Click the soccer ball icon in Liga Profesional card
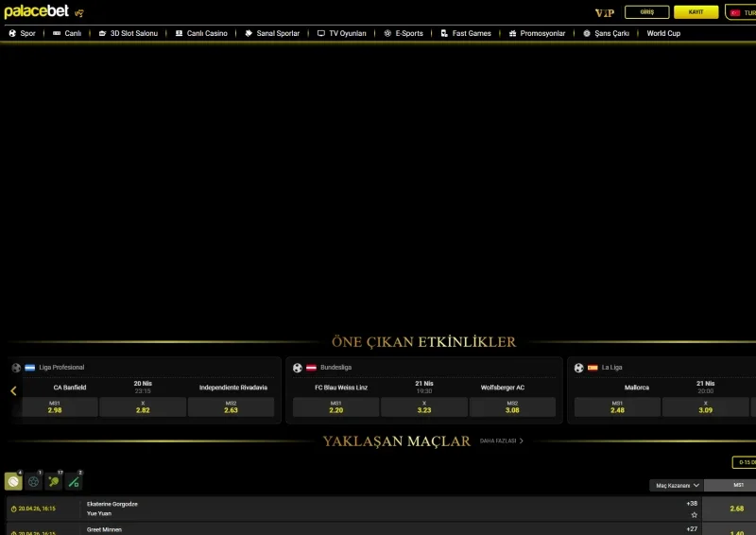This screenshot has height=535, width=756. tap(16, 368)
